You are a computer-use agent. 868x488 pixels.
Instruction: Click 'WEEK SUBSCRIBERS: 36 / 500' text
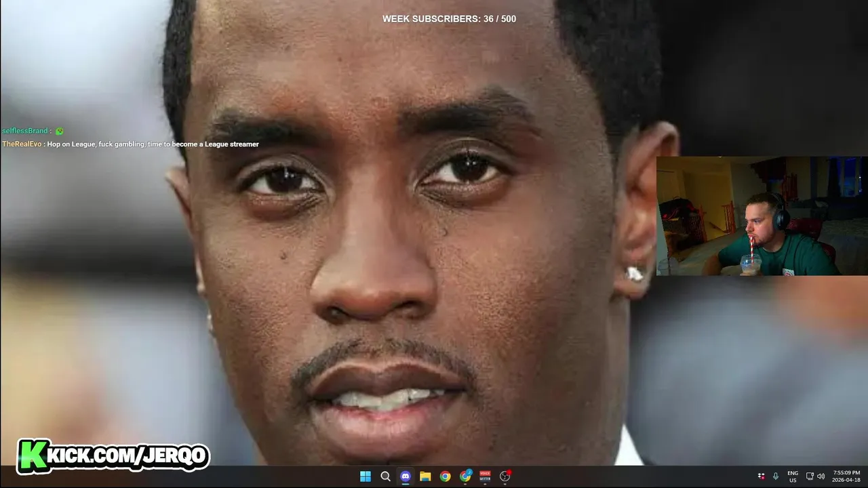[449, 19]
